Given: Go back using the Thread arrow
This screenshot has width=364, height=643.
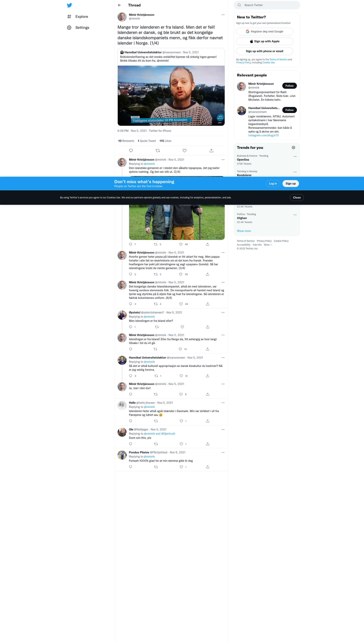Looking at the screenshot, I should click(x=119, y=5).
